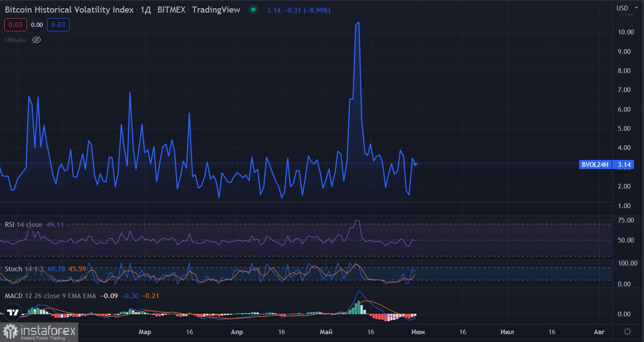The height and width of the screenshot is (342, 644).
Task: Click the Авг date axis label
Action: click(599, 332)
